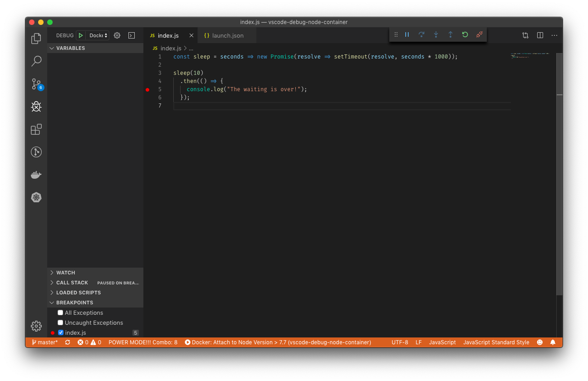Split the editor to the right
Image resolution: width=588 pixels, height=381 pixels.
pos(540,35)
